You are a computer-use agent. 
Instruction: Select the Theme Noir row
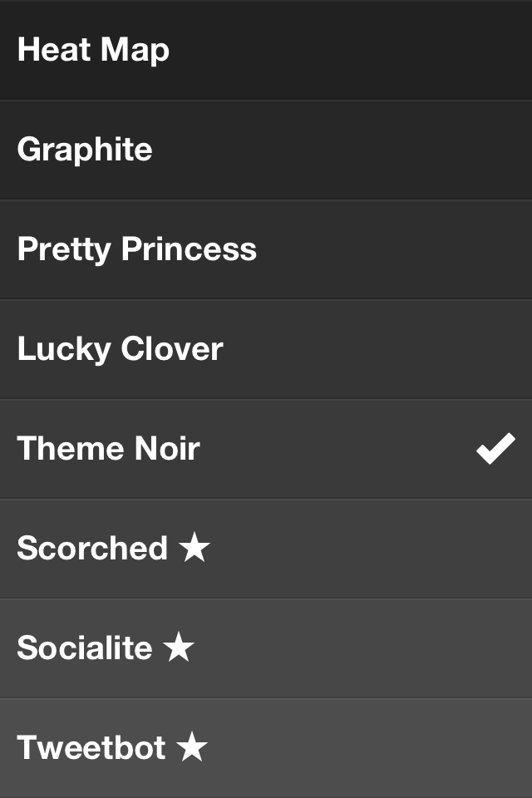(266, 449)
